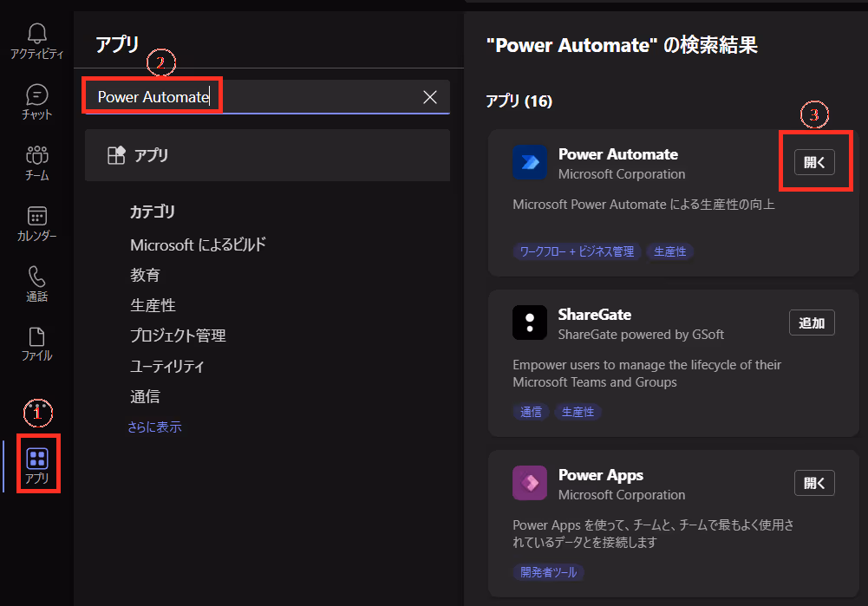Click the アプリ (16) results heading
Viewport: 868px width, 606px height.
[x=519, y=101]
